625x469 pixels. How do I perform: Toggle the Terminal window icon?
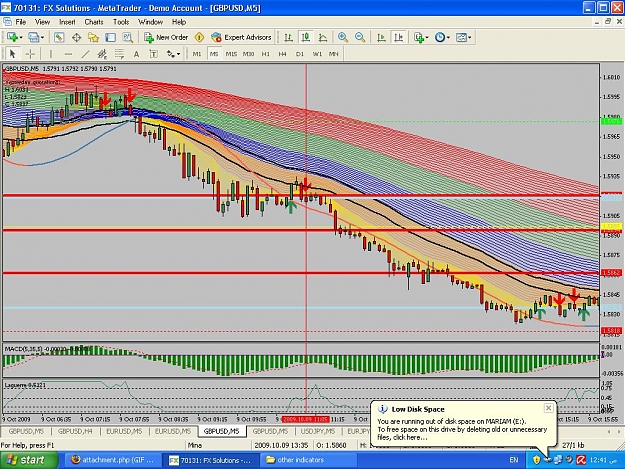coord(110,37)
